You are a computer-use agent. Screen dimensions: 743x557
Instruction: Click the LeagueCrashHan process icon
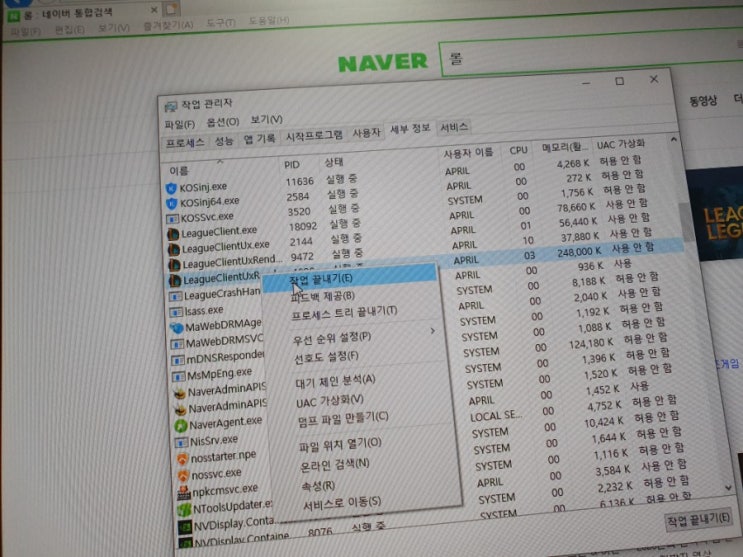[x=175, y=296]
